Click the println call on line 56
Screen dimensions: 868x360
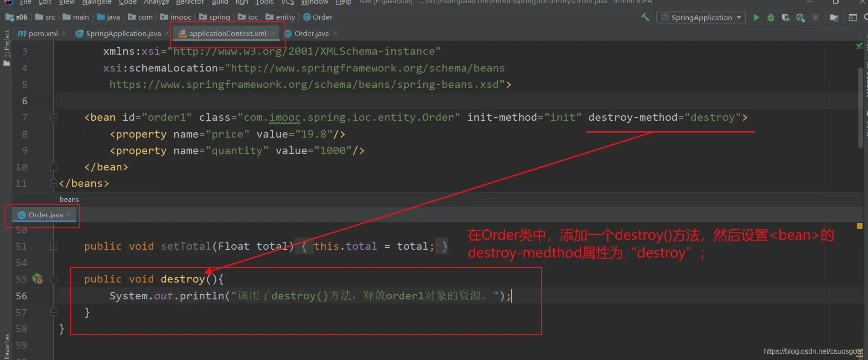point(202,296)
